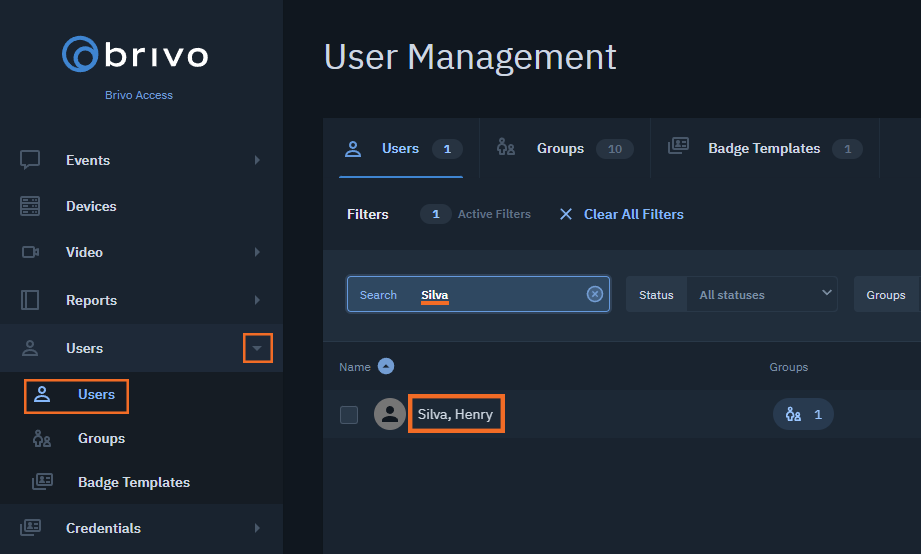Viewport: 921px width, 554px height.
Task: Clear search text with the X icon
Action: 594,294
